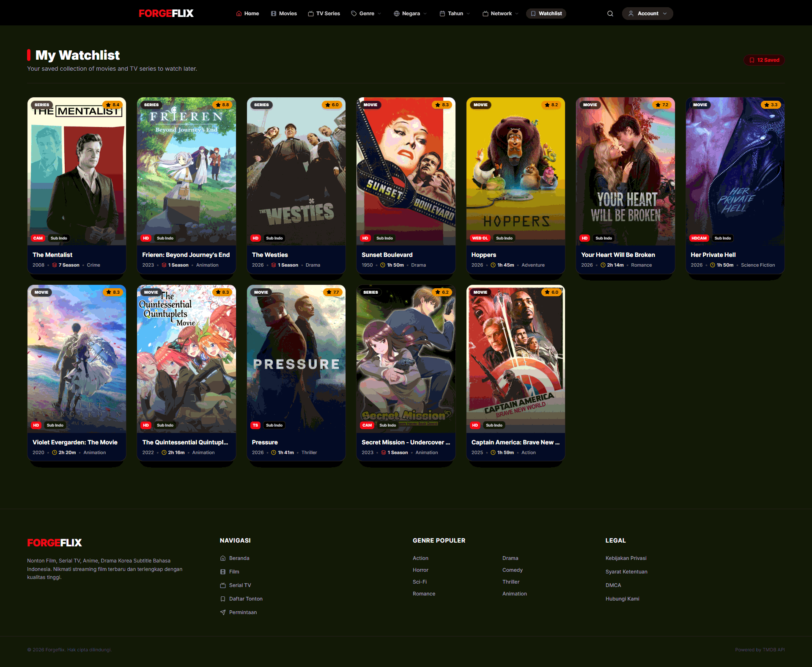The image size is (812, 667).
Task: Click the 6.2 rating on Secret Mission
Action: pyautogui.click(x=442, y=292)
